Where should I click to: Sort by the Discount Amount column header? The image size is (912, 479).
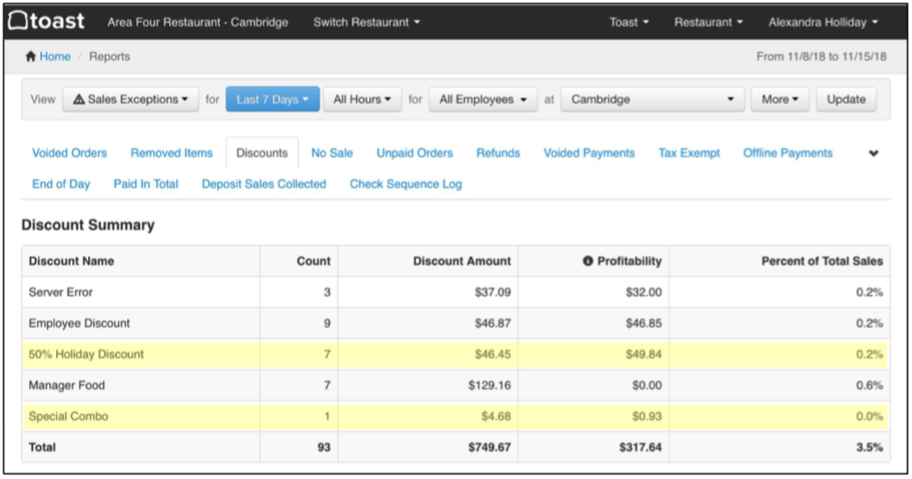tap(462, 261)
